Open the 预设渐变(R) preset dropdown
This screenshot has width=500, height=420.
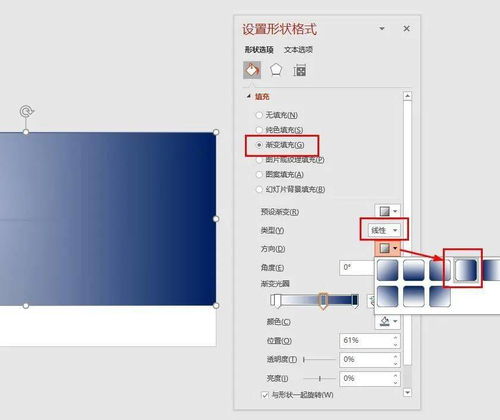(x=387, y=211)
